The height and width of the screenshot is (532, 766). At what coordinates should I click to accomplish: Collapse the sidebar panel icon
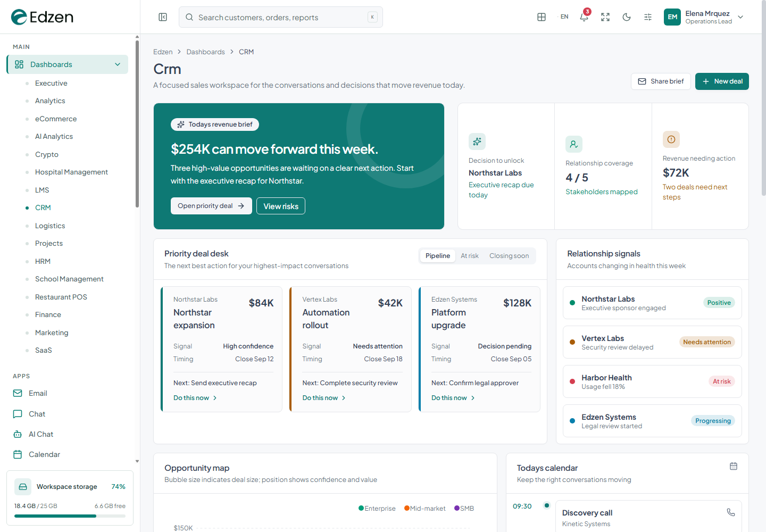(x=163, y=17)
